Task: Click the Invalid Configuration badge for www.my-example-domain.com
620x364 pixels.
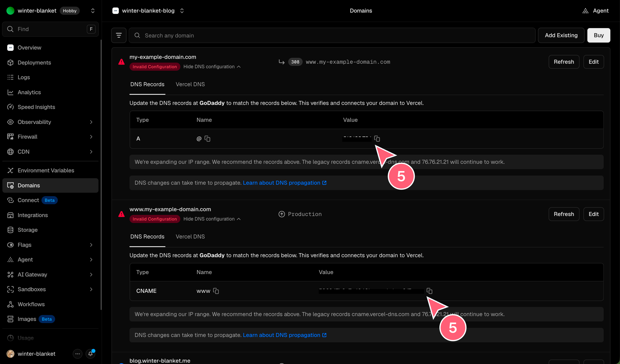Action: click(155, 219)
